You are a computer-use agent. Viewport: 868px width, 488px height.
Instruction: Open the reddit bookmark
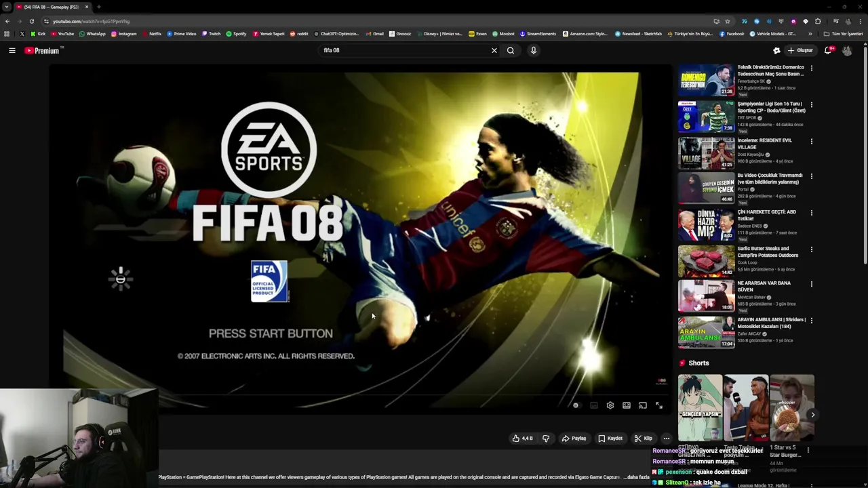pyautogui.click(x=298, y=33)
